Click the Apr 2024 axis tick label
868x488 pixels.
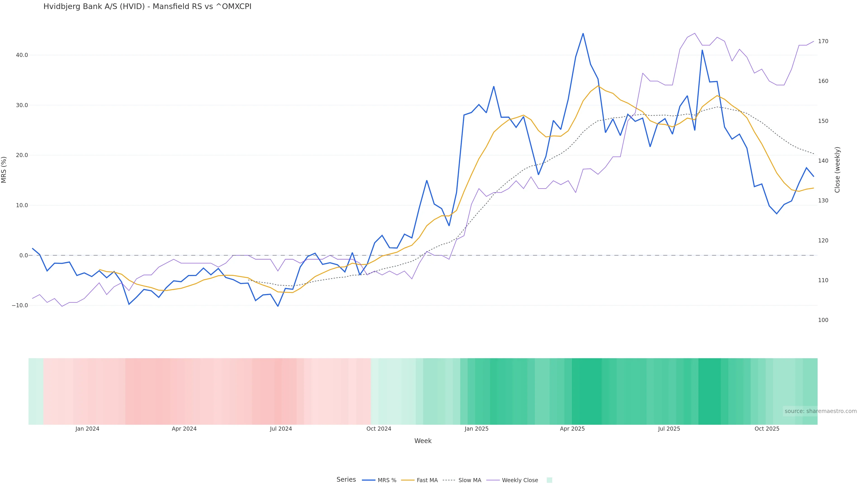click(x=184, y=429)
